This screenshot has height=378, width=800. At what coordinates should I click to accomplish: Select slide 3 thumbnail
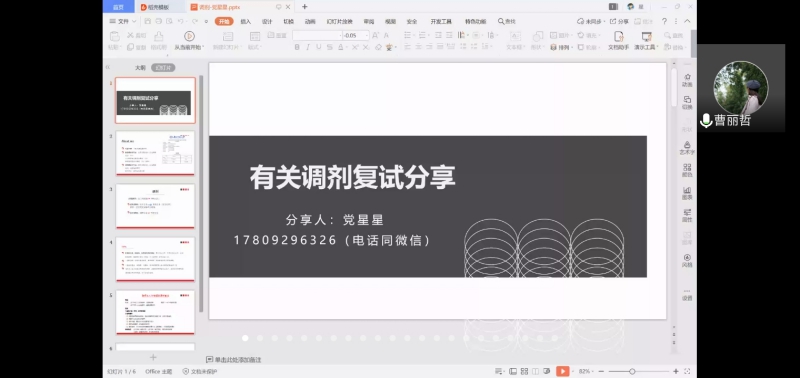(x=155, y=206)
